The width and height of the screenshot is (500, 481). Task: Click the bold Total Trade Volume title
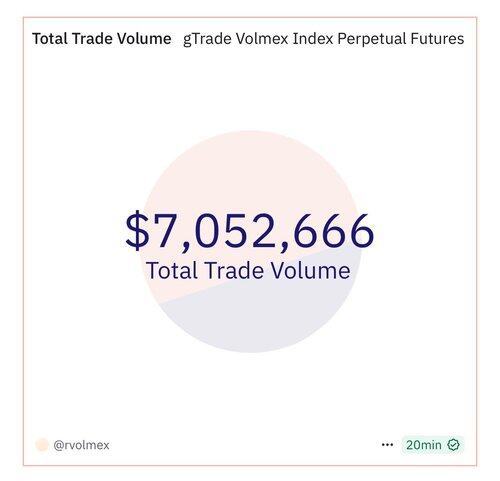(x=102, y=38)
